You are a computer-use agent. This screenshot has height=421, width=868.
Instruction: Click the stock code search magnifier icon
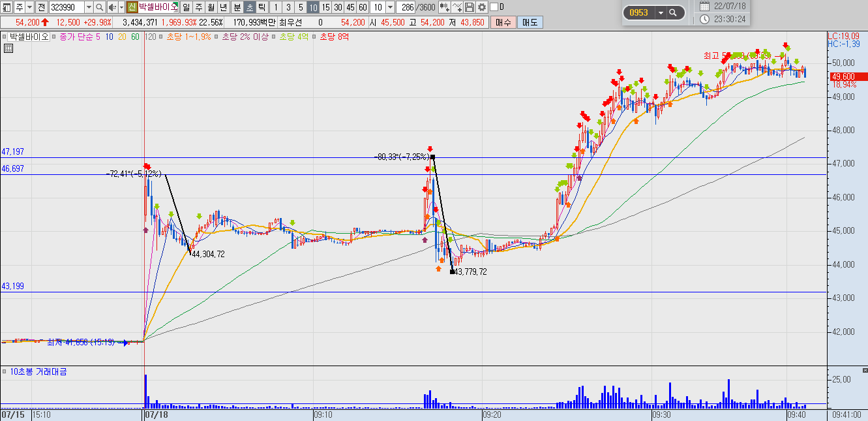[99, 7]
